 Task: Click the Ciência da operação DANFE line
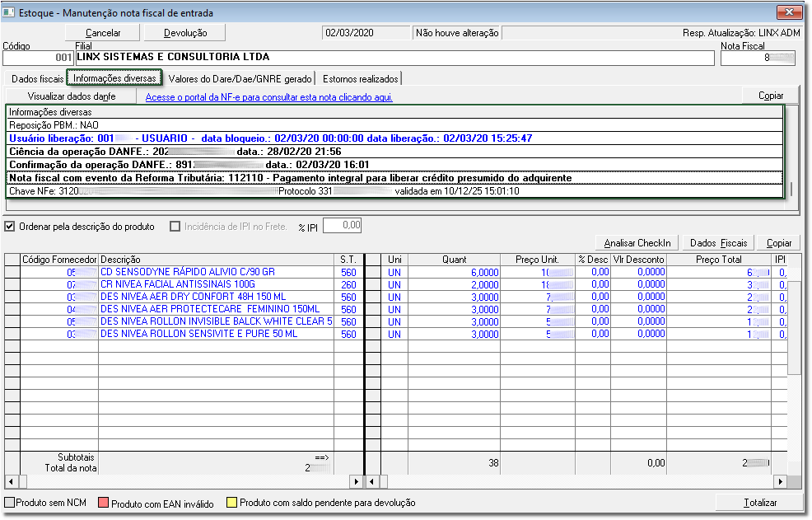(x=394, y=152)
